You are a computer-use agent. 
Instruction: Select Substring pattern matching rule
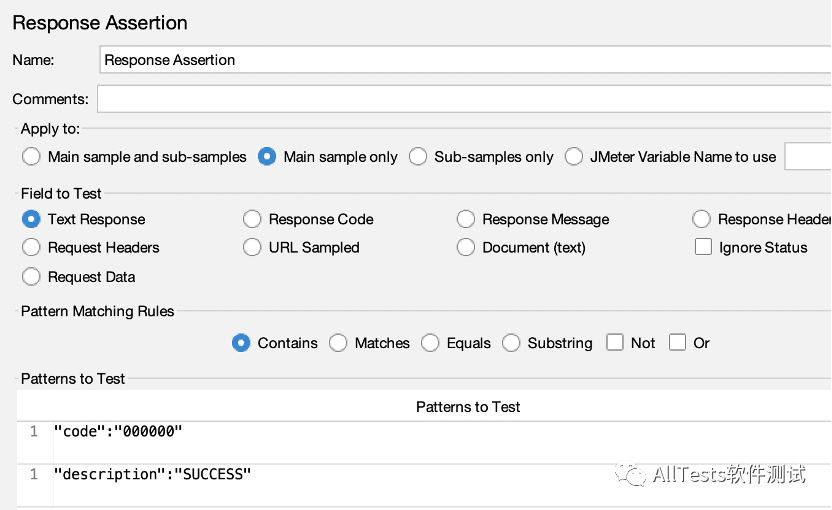pyautogui.click(x=511, y=343)
